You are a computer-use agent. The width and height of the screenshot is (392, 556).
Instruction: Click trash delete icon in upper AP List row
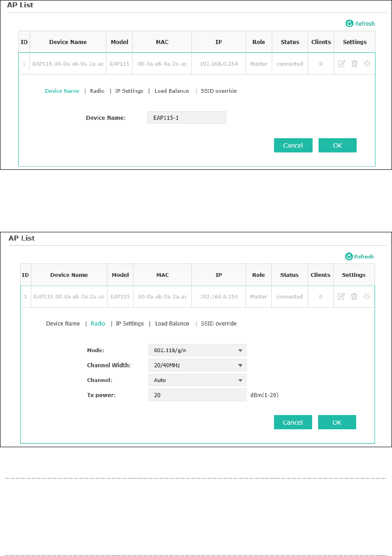[354, 64]
